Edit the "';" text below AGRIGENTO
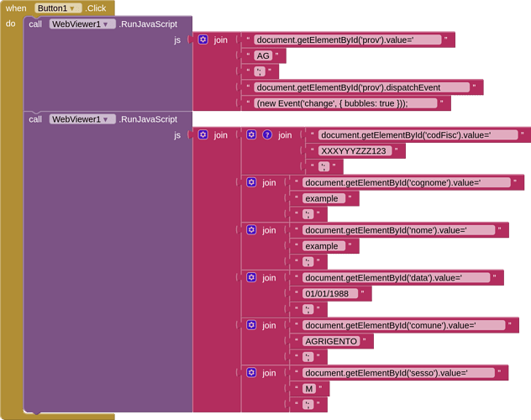Screen dimensions: 531x420 (308, 357)
